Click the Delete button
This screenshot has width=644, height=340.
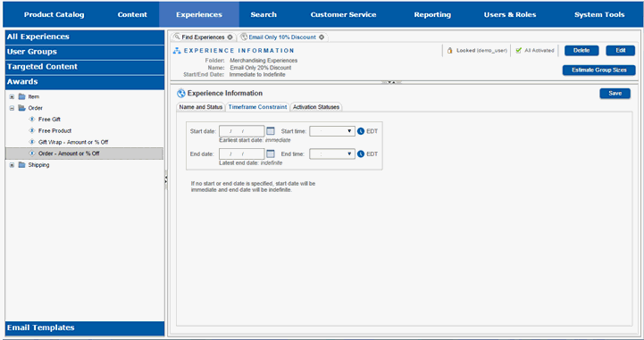pyautogui.click(x=581, y=51)
